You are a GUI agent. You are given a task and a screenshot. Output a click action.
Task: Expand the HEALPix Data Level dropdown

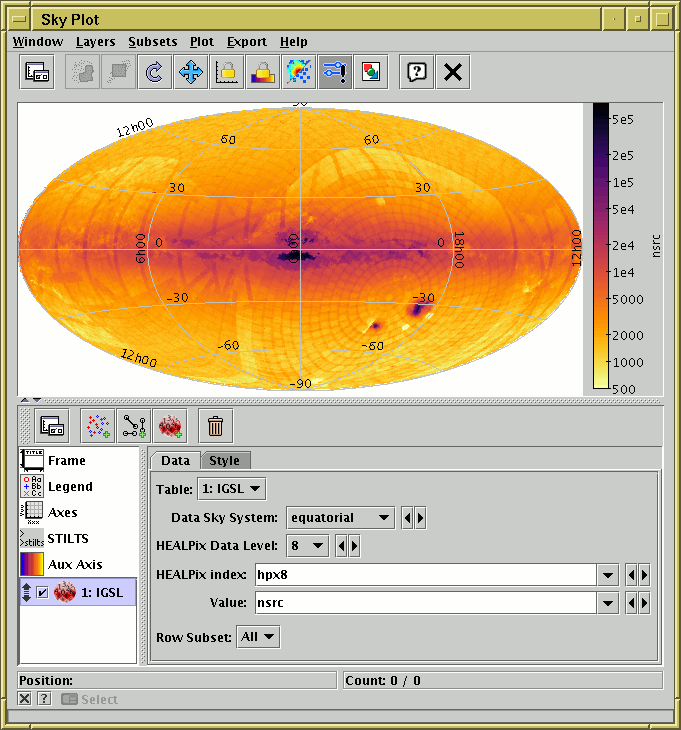[x=306, y=546]
